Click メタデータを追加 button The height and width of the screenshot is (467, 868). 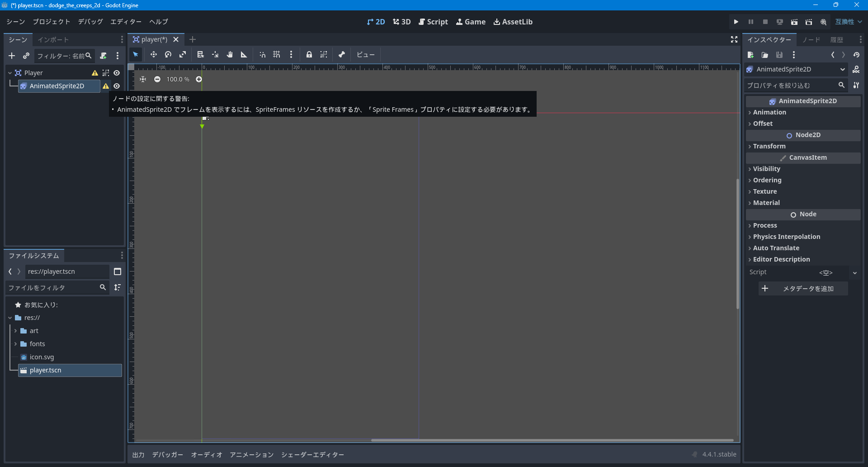point(803,289)
